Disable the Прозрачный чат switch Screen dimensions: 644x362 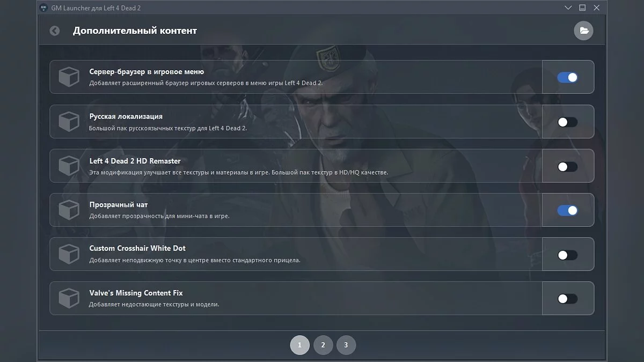(568, 210)
